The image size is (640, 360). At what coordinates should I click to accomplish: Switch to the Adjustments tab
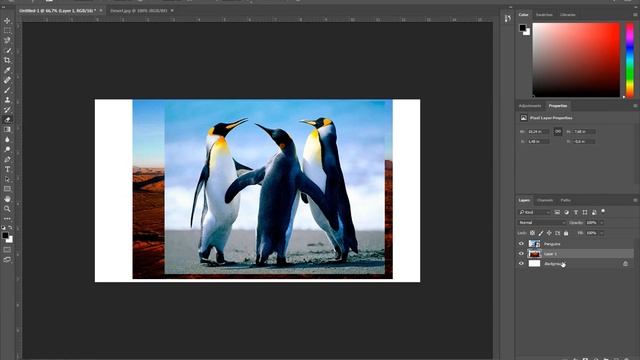[x=530, y=106]
